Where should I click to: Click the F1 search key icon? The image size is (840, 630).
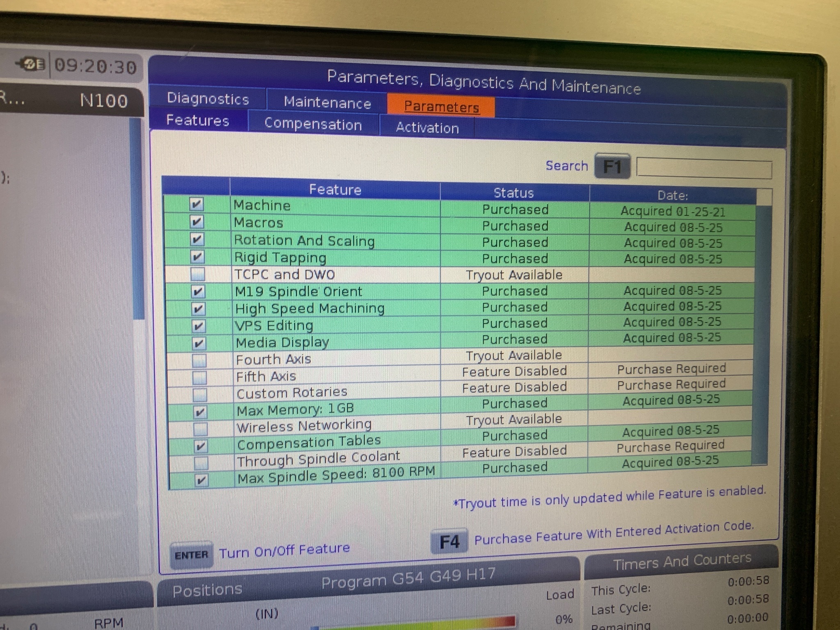[x=612, y=167]
